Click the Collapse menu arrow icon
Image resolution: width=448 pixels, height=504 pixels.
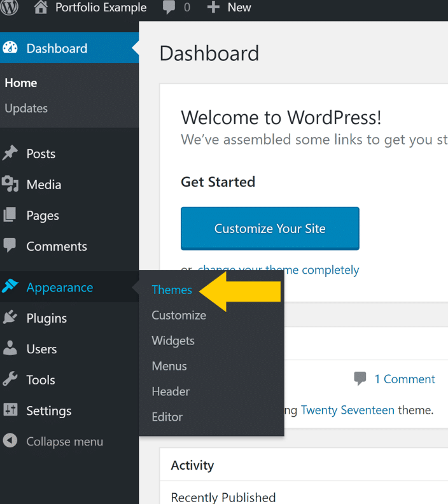[x=10, y=440]
